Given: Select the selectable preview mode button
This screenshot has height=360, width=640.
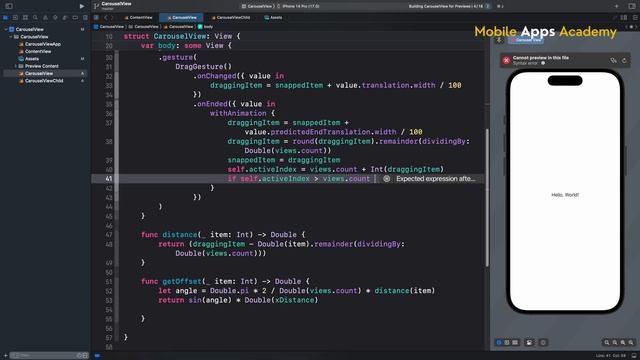Looking at the screenshot, I should click(507, 342).
